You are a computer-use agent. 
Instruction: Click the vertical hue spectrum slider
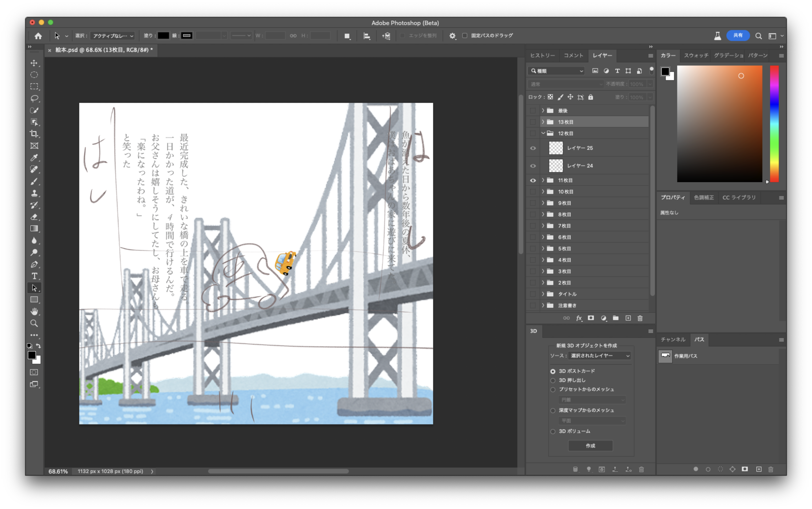click(774, 124)
